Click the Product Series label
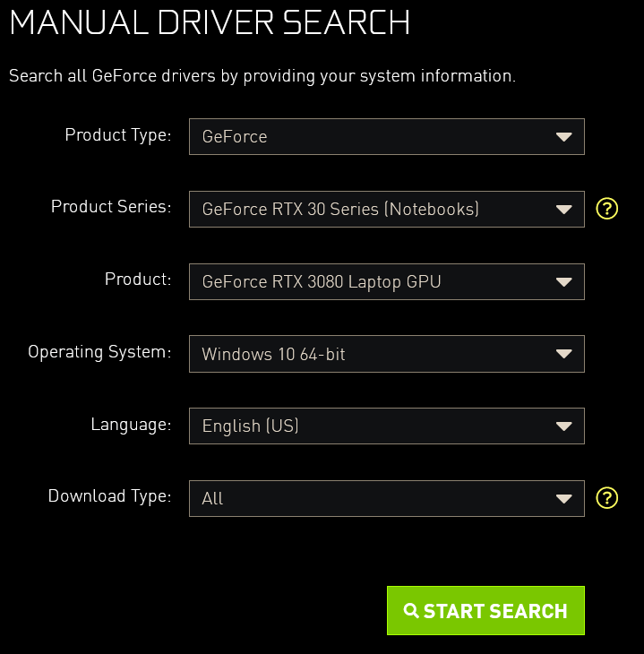Viewport: 644px width, 654px height. pos(111,206)
